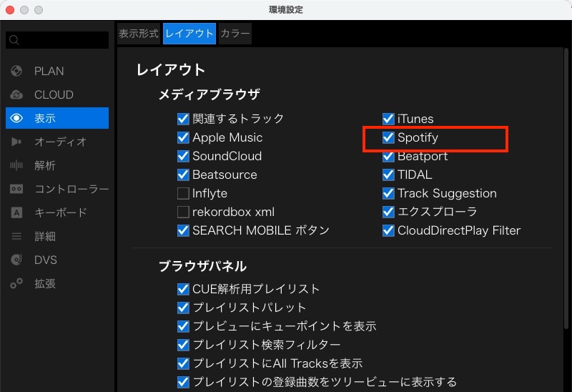
Task: Toggle the CloudDirectPlay Filter checkbox
Action: point(388,230)
